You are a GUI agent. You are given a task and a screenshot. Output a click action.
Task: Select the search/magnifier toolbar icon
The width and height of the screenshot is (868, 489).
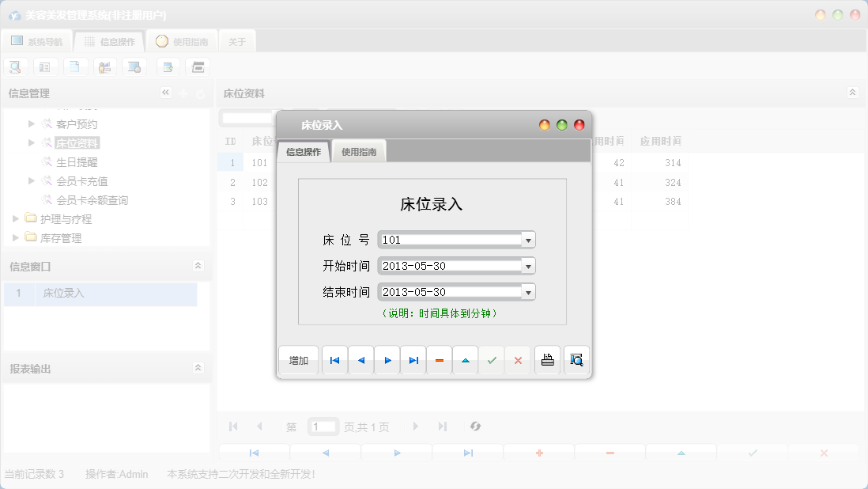point(15,66)
